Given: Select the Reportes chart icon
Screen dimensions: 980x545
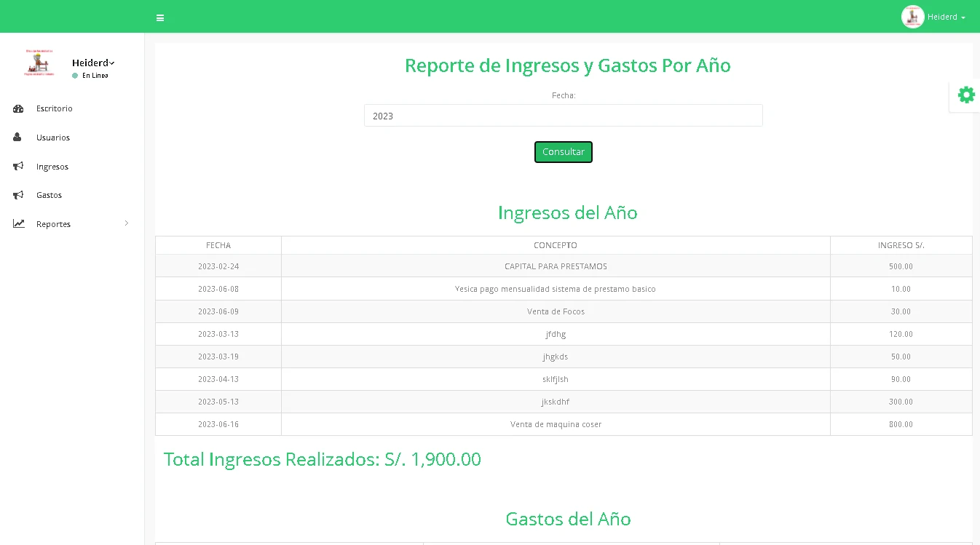Looking at the screenshot, I should pyautogui.click(x=19, y=223).
